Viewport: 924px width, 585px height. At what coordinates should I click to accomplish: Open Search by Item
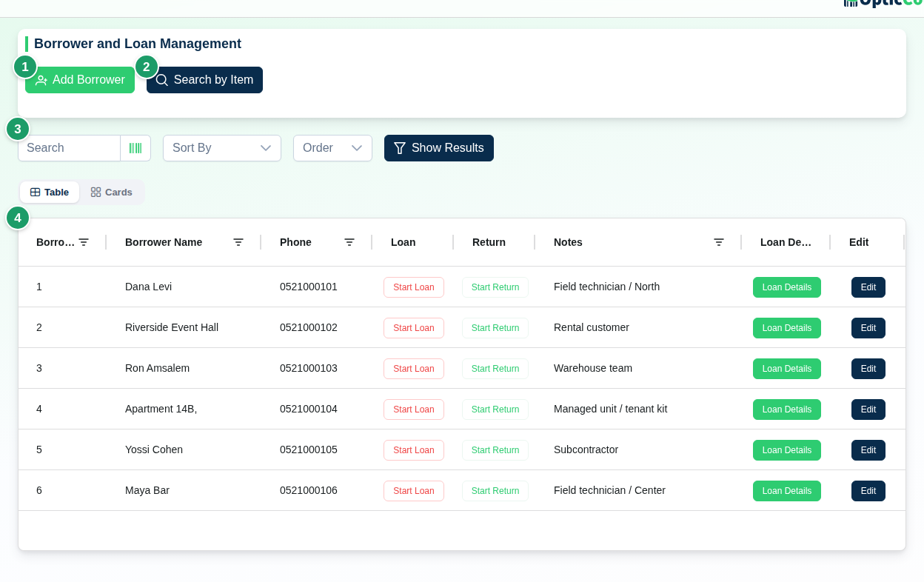(204, 80)
